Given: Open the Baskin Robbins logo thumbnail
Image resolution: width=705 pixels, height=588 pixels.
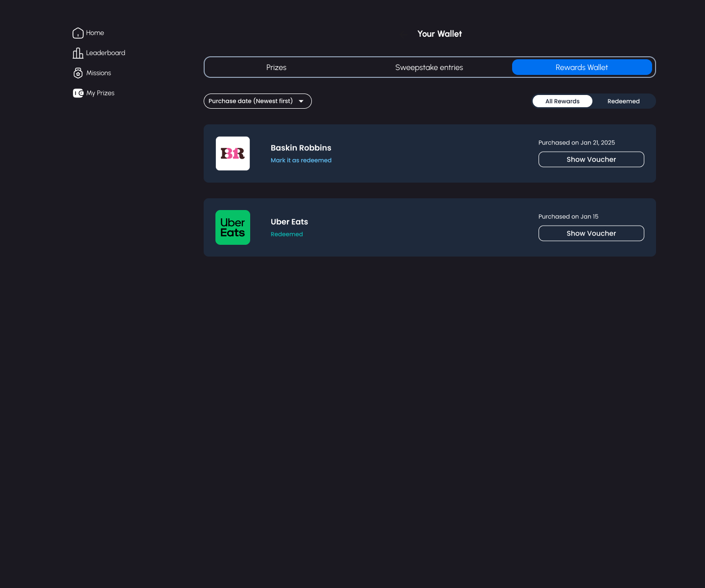Looking at the screenshot, I should 233,153.
